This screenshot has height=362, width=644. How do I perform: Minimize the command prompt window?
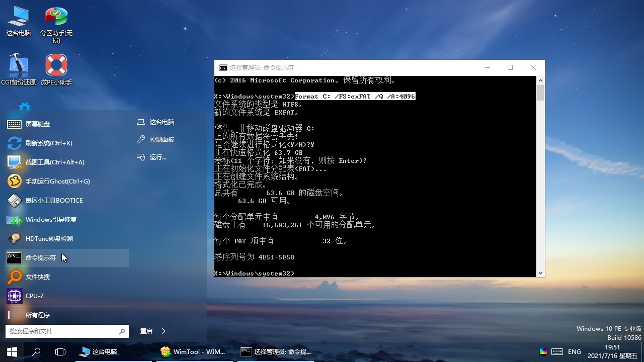pos(488,68)
